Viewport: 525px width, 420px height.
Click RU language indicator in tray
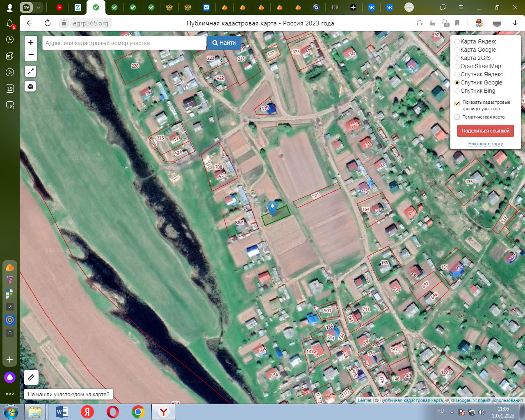(x=441, y=411)
